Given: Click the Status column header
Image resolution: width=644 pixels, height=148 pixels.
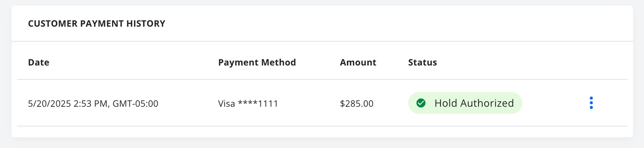Looking at the screenshot, I should 423,62.
